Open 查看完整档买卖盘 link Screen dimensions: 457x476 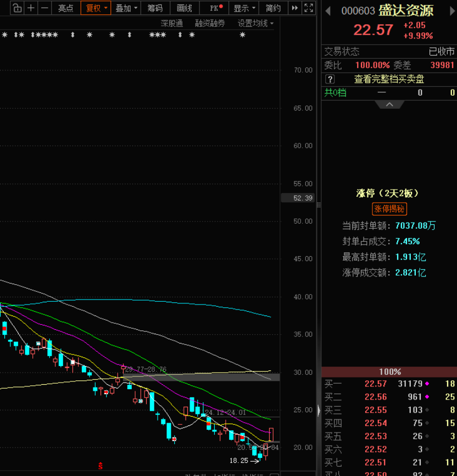[389, 79]
